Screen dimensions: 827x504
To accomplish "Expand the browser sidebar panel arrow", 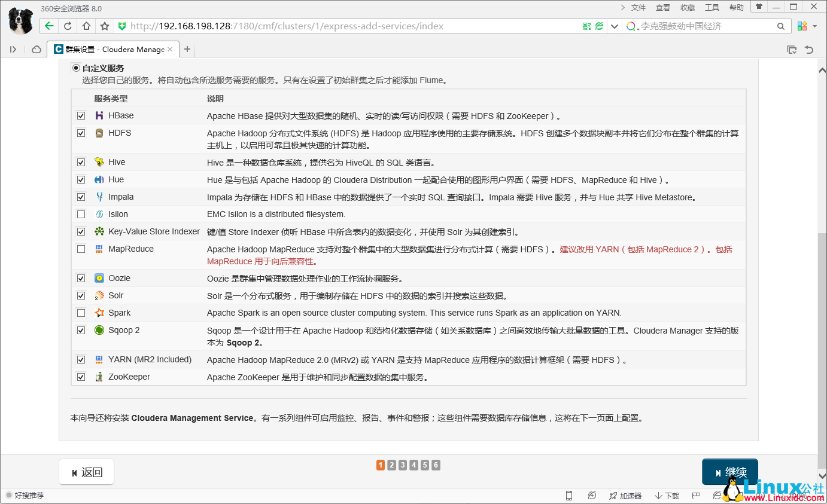I will coord(13,49).
